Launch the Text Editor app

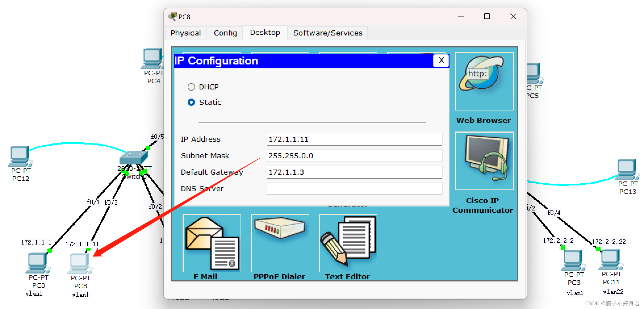[x=348, y=243]
